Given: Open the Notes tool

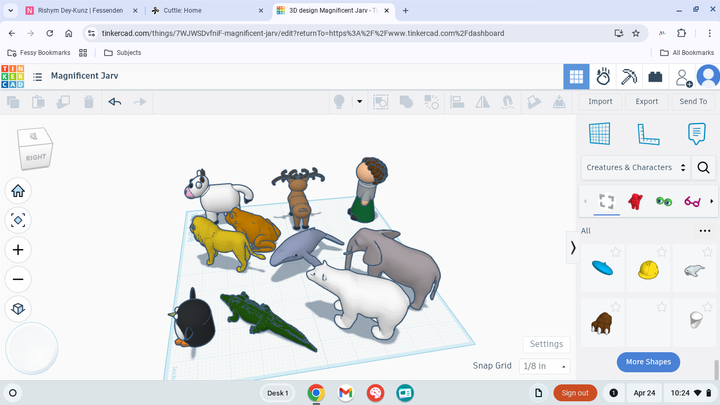Looking at the screenshot, I should (x=696, y=133).
